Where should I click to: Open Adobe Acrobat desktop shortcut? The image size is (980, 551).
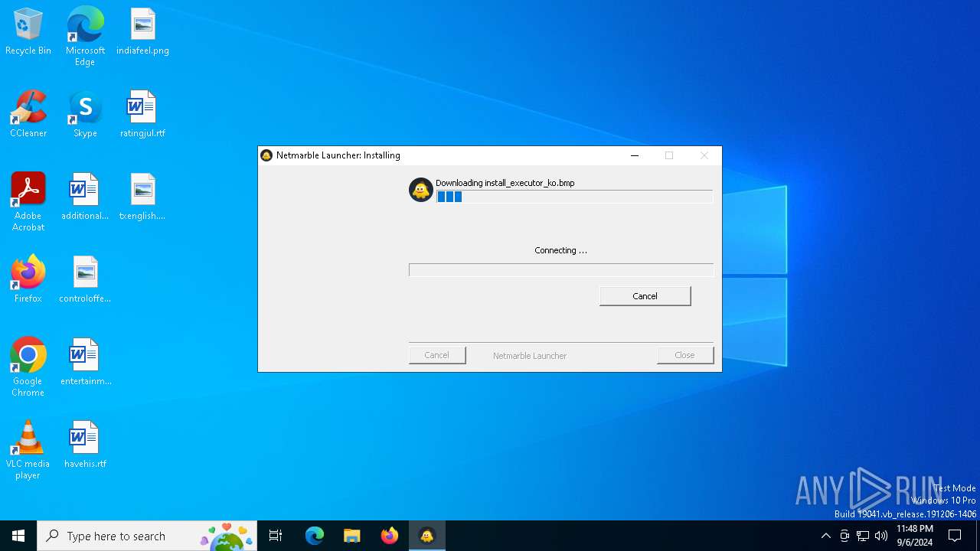tap(28, 202)
